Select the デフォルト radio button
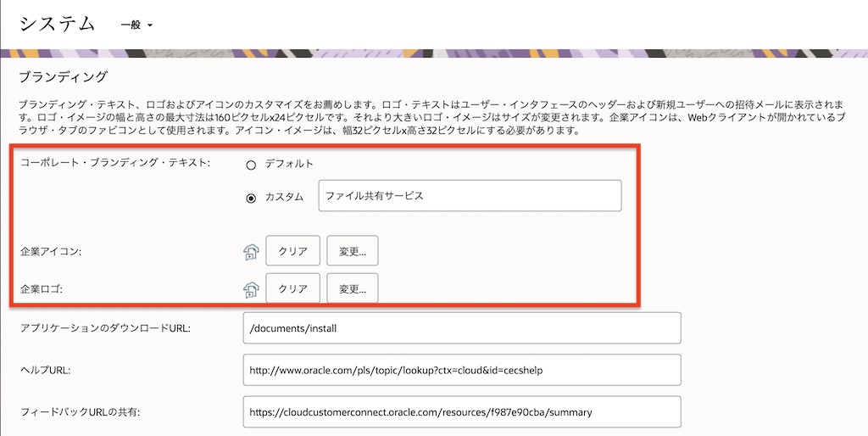This screenshot has width=868, height=436. pos(251,165)
